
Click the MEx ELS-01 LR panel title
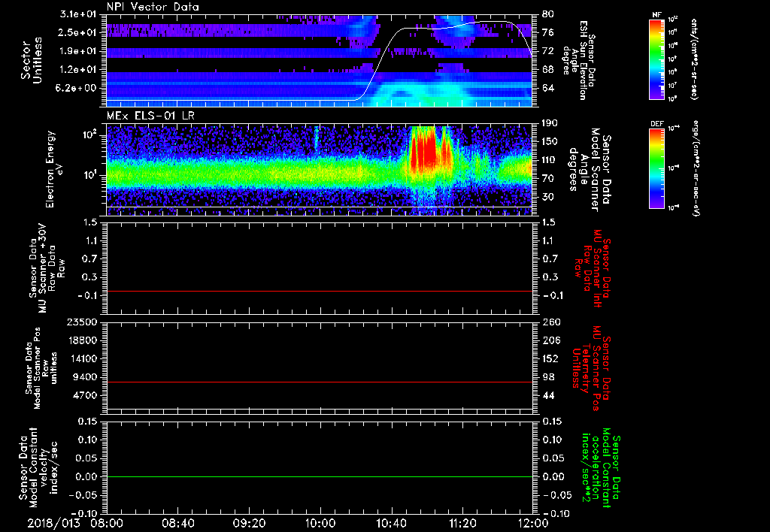(152, 116)
